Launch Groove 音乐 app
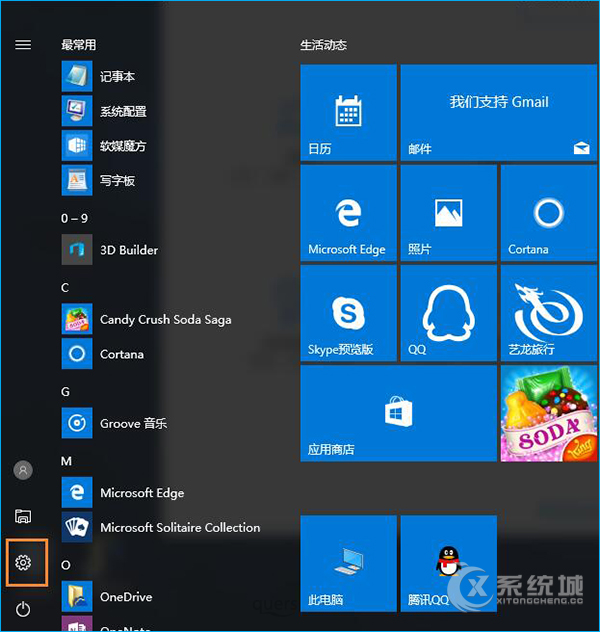600x632 pixels. (x=114, y=423)
